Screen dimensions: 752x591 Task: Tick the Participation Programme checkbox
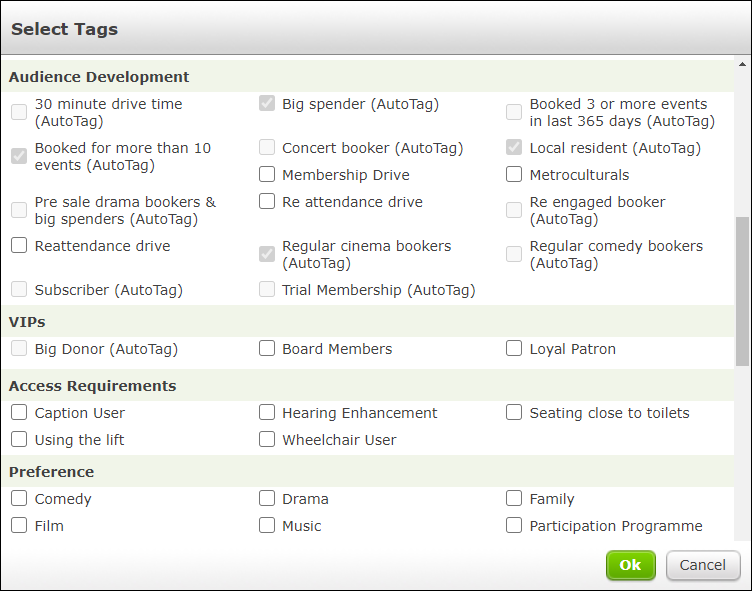[x=514, y=525]
